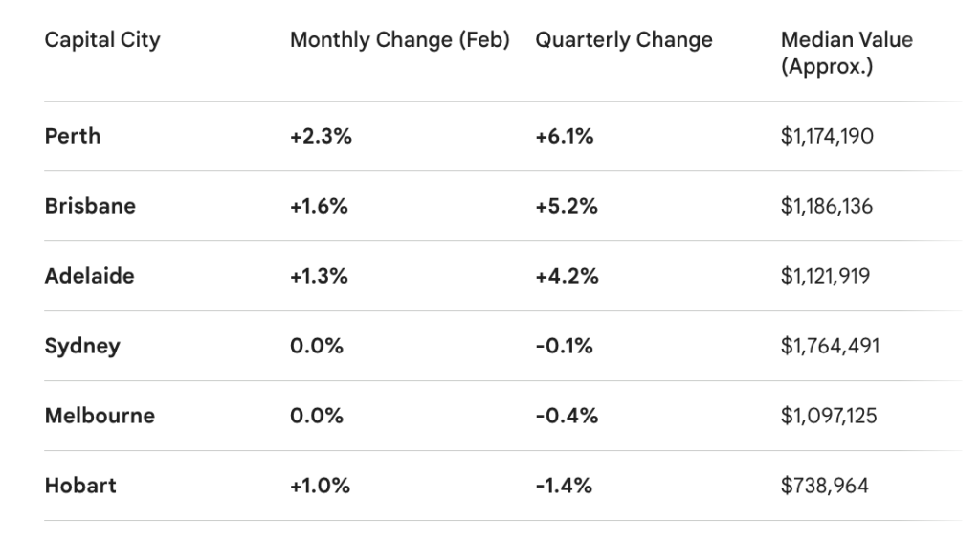Click the Quarterly Change column header

click(x=624, y=40)
